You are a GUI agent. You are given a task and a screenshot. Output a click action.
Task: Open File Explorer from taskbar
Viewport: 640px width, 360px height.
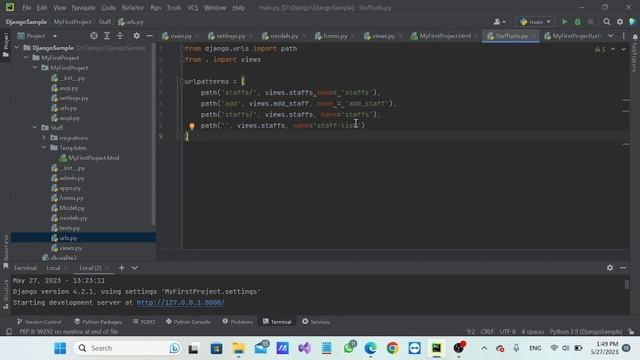point(238,348)
